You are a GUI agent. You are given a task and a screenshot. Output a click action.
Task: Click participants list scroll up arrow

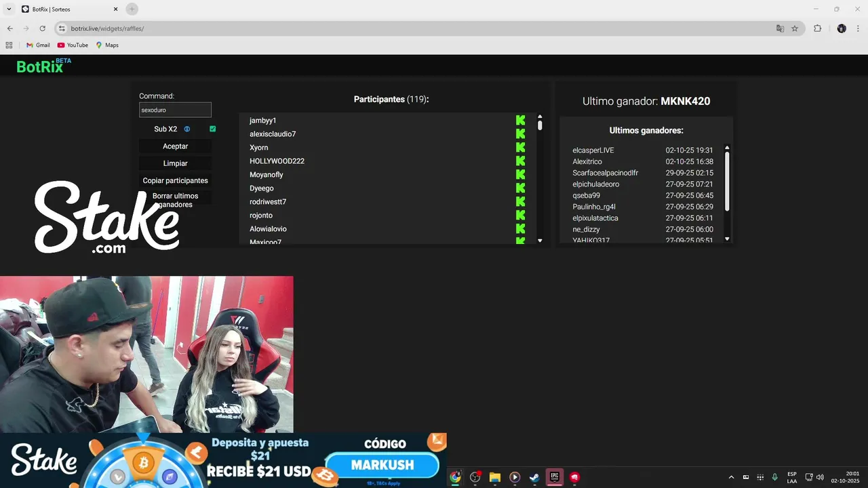click(540, 117)
